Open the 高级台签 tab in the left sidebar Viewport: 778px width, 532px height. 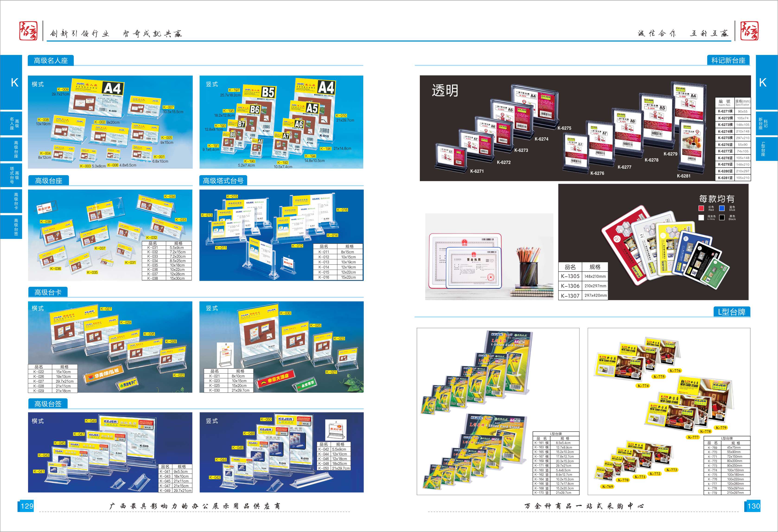click(13, 227)
